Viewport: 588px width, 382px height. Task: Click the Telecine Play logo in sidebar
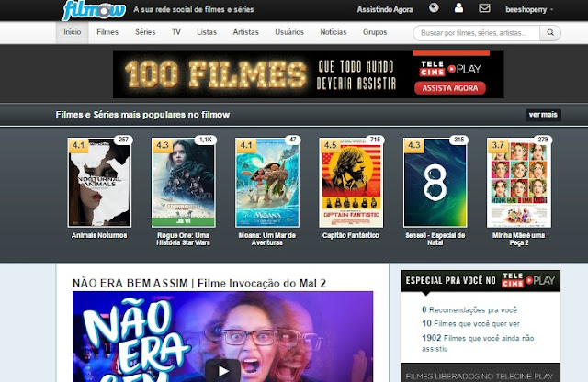pyautogui.click(x=528, y=280)
